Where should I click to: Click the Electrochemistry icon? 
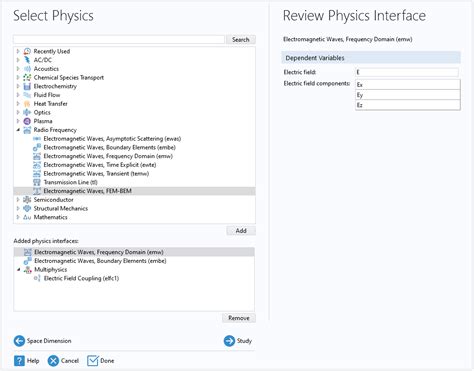tap(27, 86)
